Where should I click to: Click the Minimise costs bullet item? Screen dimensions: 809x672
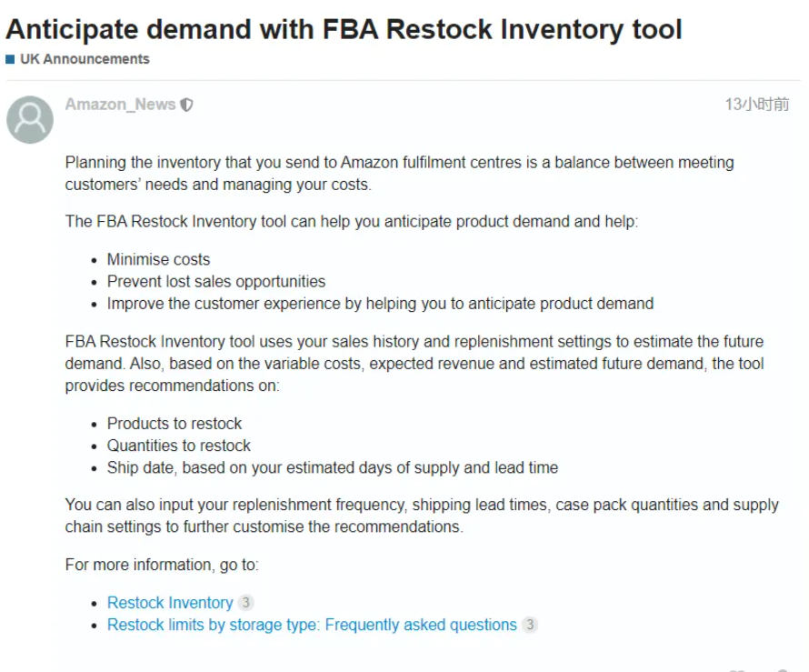(x=158, y=259)
